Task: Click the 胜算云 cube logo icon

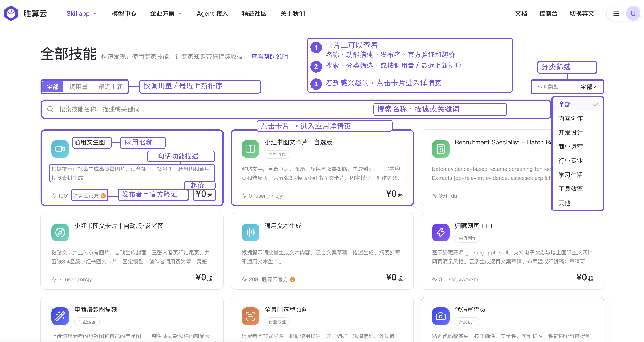Action: pos(11,13)
